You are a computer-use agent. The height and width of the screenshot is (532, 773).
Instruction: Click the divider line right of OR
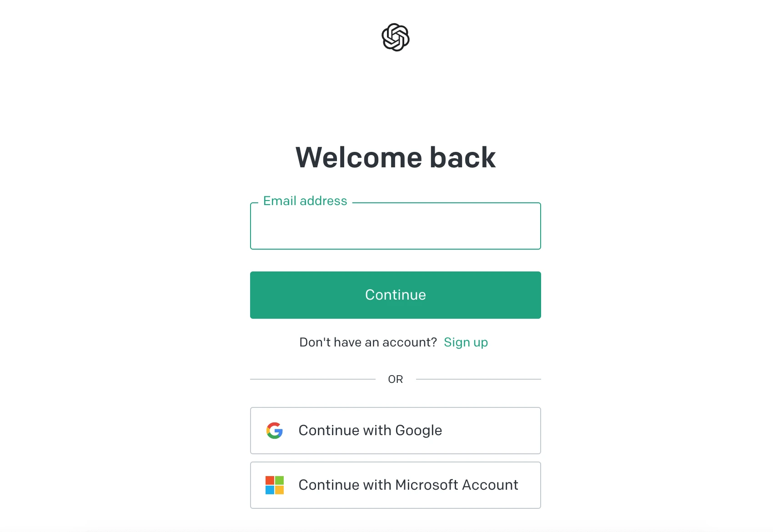coord(478,379)
